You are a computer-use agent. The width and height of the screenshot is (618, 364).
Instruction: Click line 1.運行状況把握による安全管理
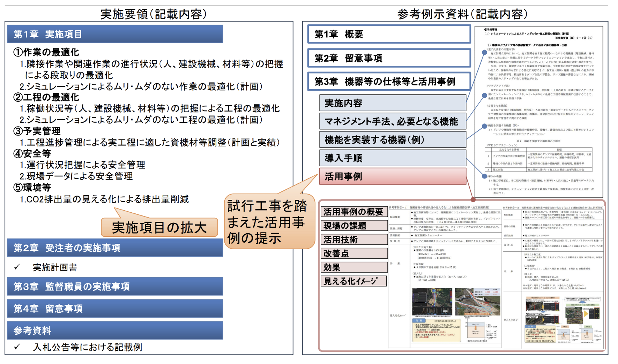[82, 165]
